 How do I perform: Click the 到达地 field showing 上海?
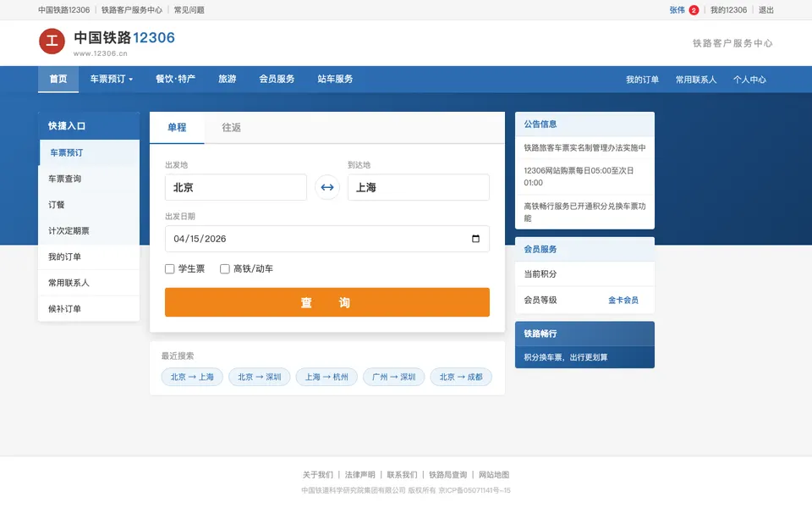[419, 187]
